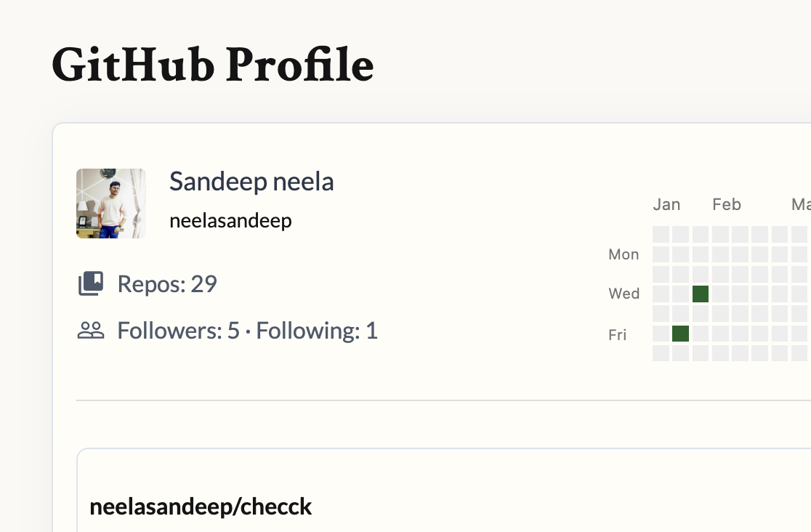Image resolution: width=811 pixels, height=532 pixels.
Task: Click the repositories book icon
Action: coord(91,283)
